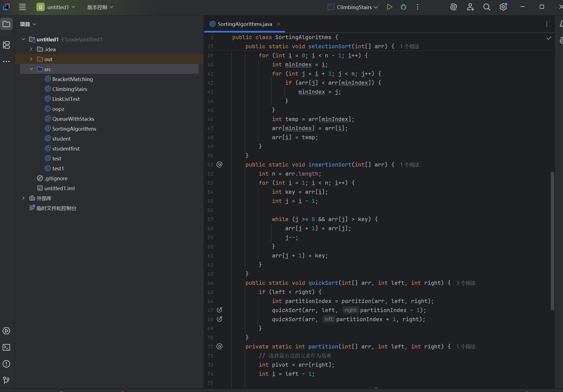The image size is (563, 392).
Task: Click '1 个用法' hint beside insertionSort
Action: pos(410,165)
